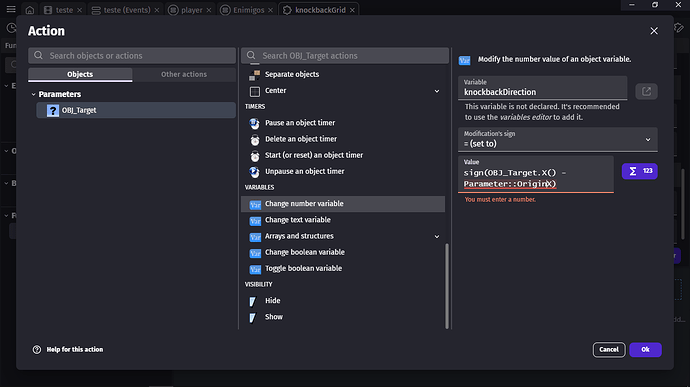The width and height of the screenshot is (690, 387).
Task: Click the actions list vertical scrollbar
Action: tap(447, 286)
